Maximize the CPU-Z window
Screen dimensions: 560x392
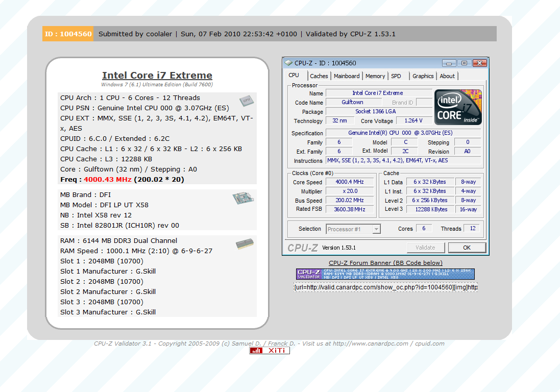coord(465,63)
